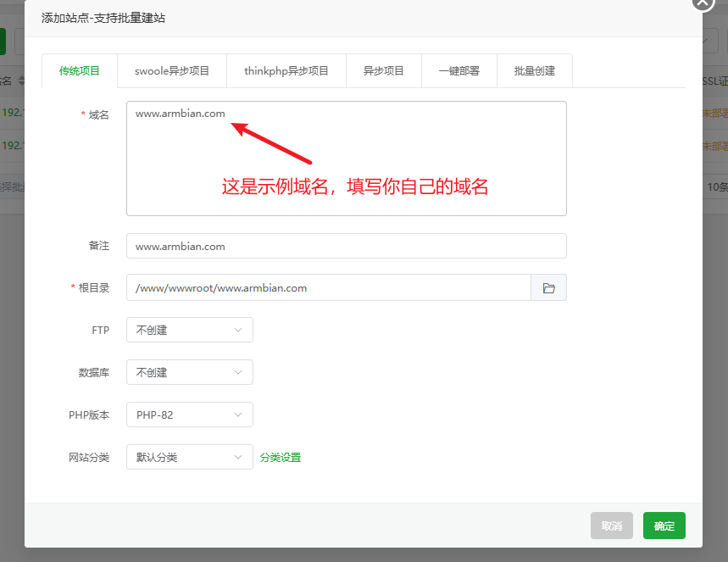Click into the 域名 textarea
Screen dimensions: 728x562
346,170
